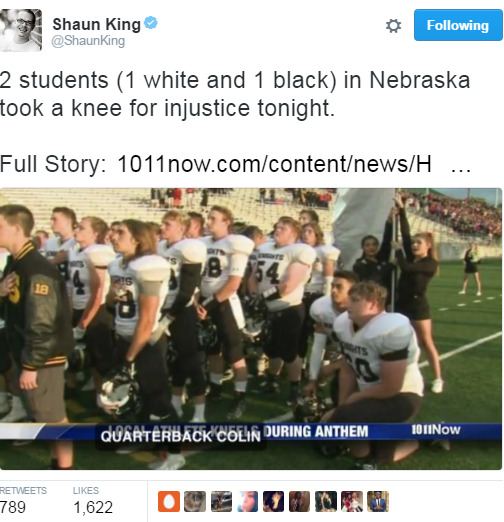
Task: Open the gear settings menu
Action: tap(393, 26)
